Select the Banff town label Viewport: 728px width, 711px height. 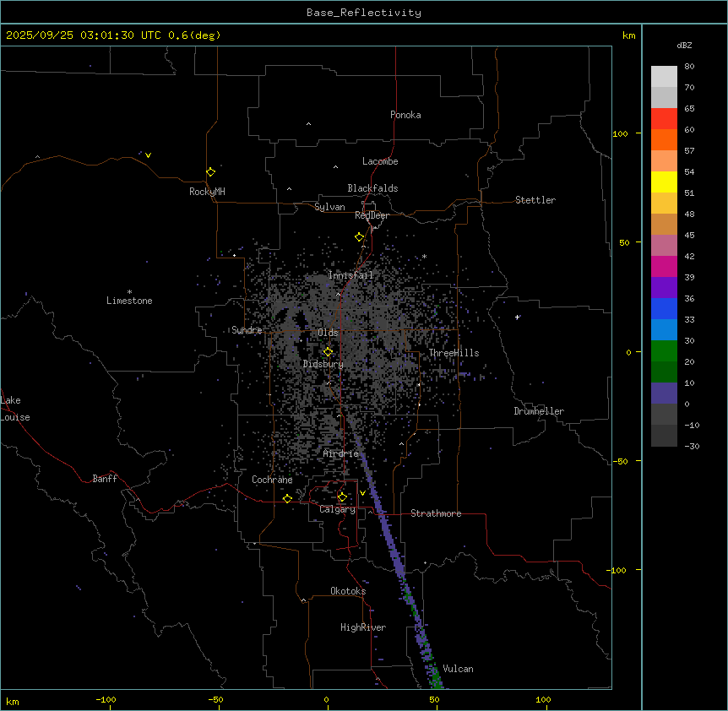pos(105,479)
